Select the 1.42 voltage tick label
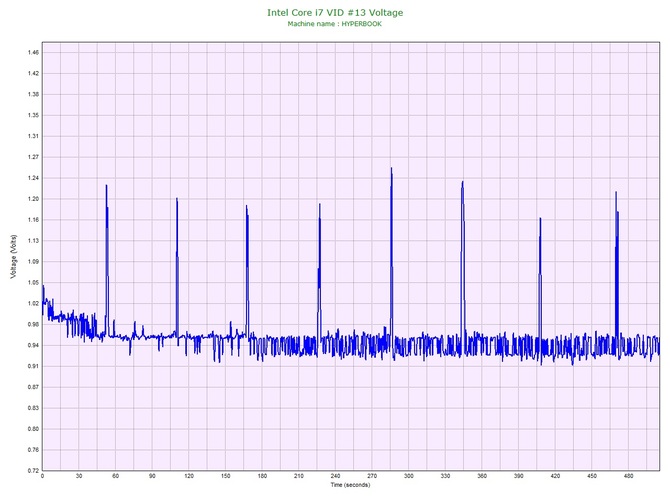 click(x=33, y=73)
